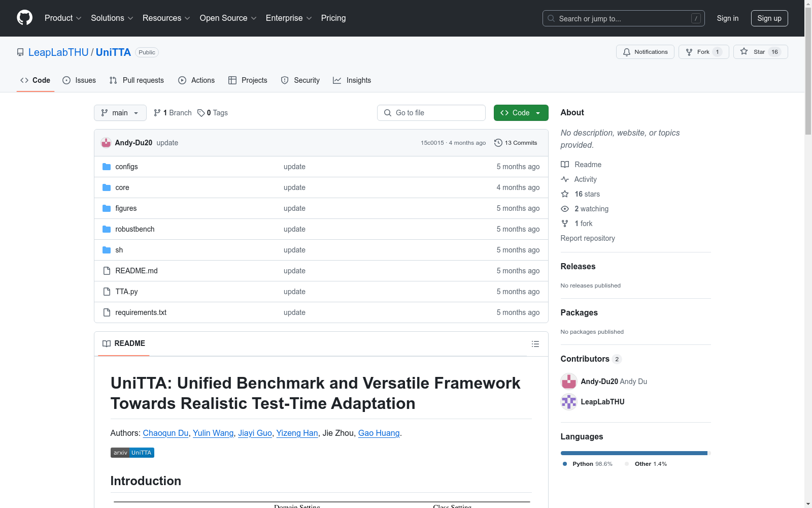
Task: Click the Sign up button
Action: click(769, 18)
